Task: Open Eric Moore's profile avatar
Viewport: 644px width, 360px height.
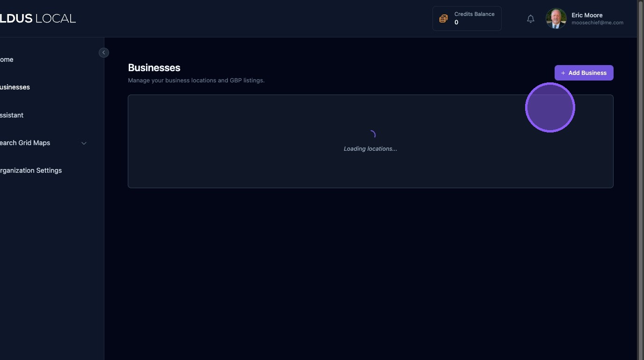Action: click(x=556, y=19)
